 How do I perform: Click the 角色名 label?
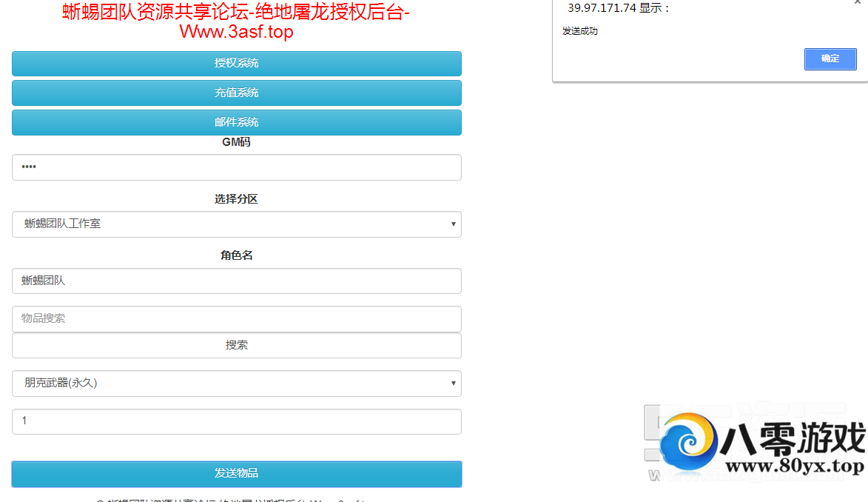coord(236,255)
